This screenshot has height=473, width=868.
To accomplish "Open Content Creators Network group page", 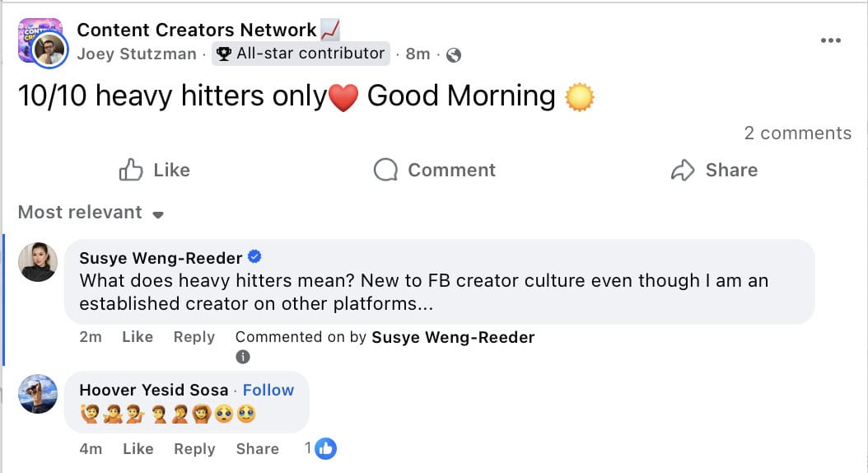I will pyautogui.click(x=197, y=30).
